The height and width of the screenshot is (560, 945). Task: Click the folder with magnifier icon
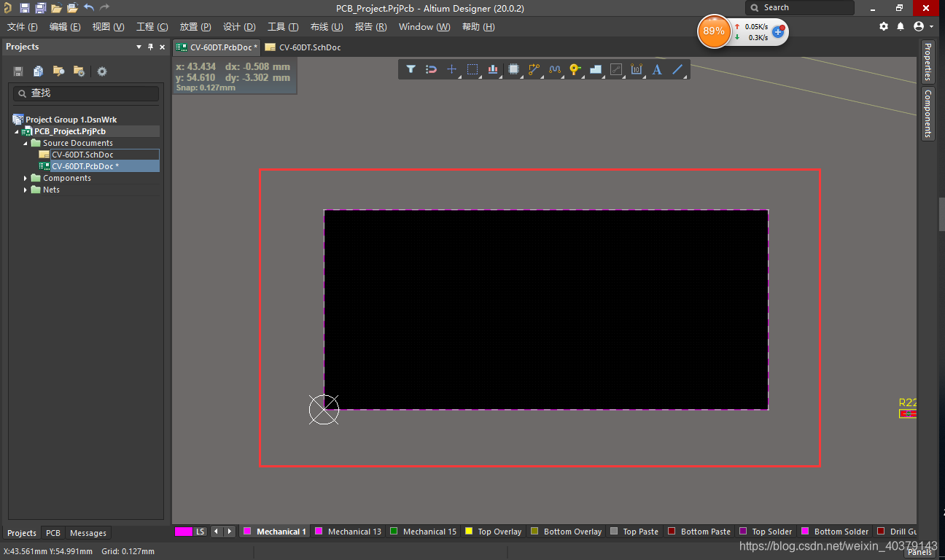click(59, 71)
